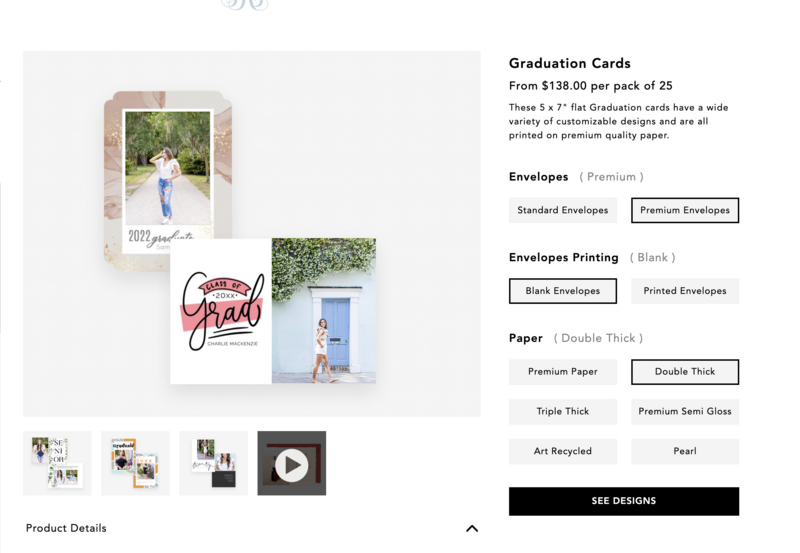
Task: Open the thumbnail with dark envelope
Action: point(213,463)
